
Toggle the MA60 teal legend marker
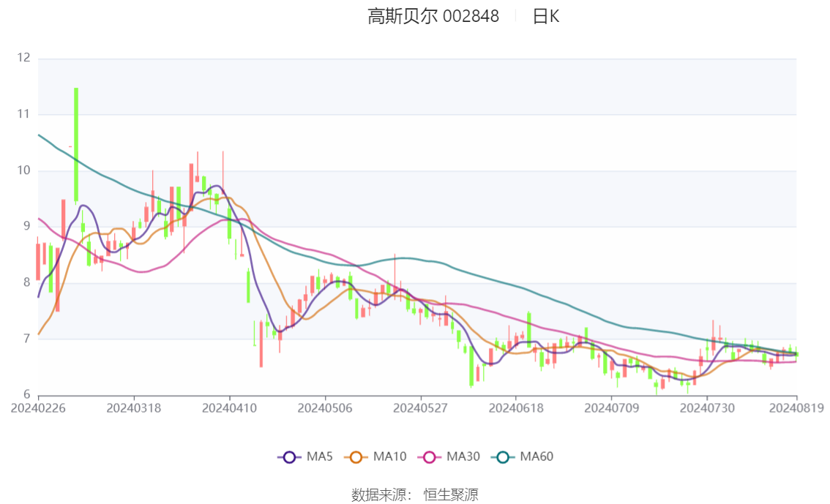pos(503,457)
